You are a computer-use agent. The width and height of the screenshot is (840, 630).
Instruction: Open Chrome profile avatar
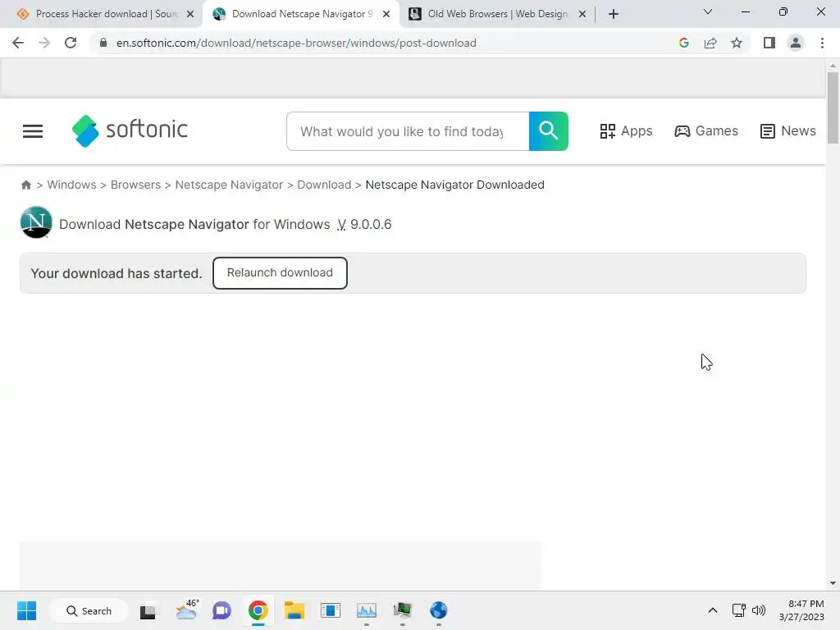(x=796, y=43)
